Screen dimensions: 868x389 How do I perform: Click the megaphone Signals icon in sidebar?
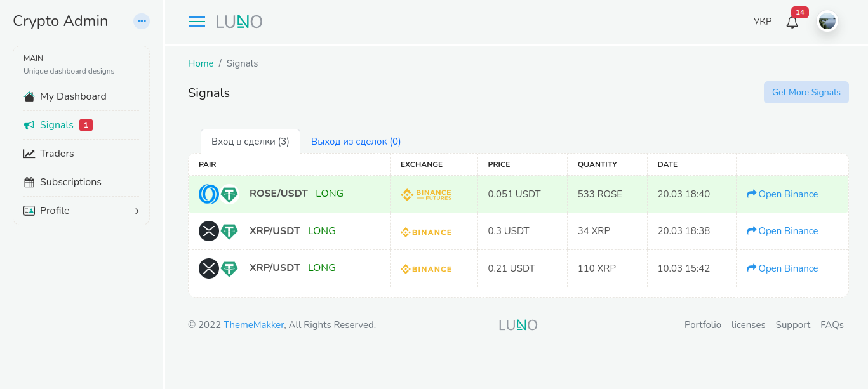(29, 125)
